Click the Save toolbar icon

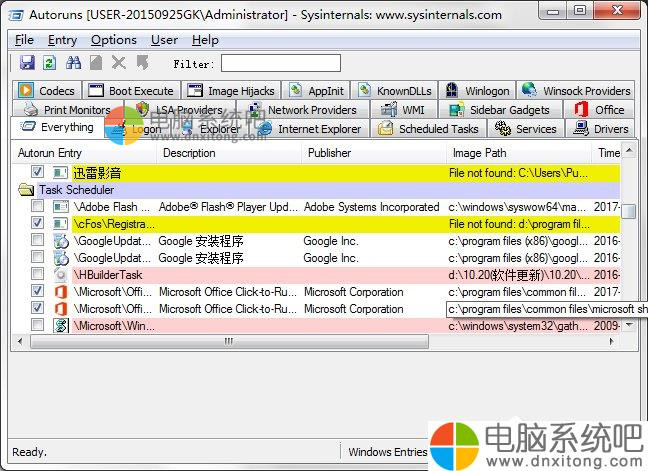27,63
